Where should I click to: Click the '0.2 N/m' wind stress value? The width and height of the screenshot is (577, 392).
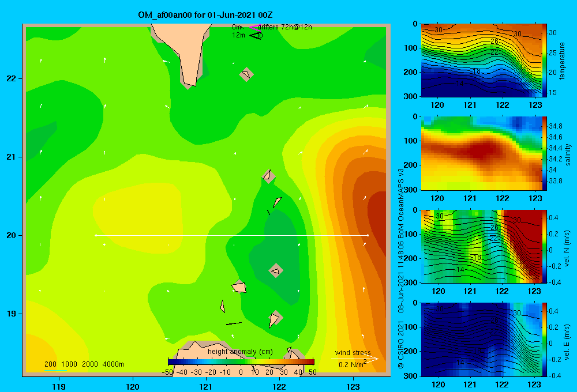351,365
